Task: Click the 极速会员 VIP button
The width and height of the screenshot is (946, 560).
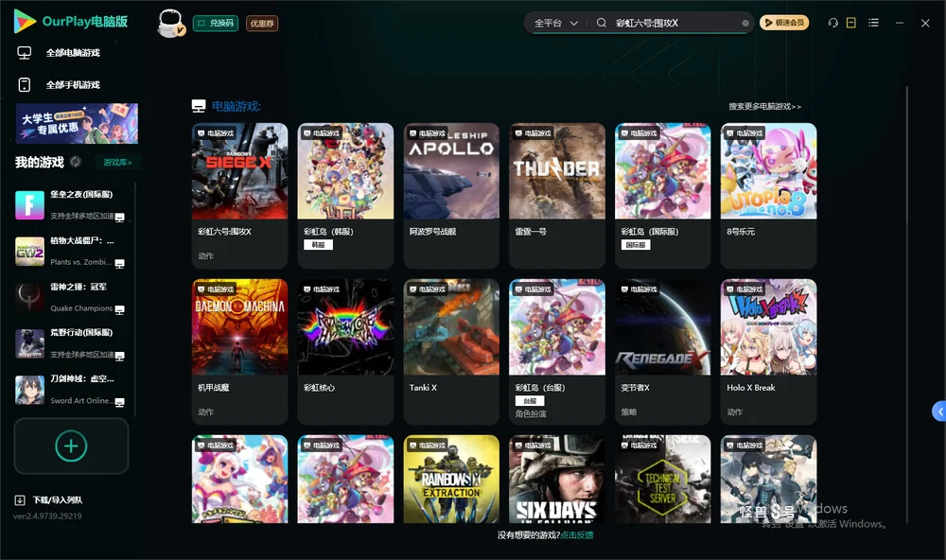Action: pyautogui.click(x=783, y=23)
